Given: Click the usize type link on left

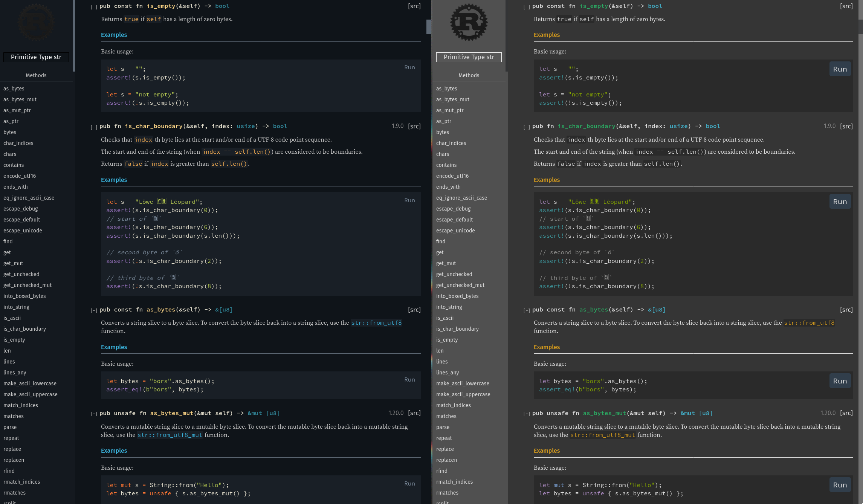Looking at the screenshot, I should 246,126.
